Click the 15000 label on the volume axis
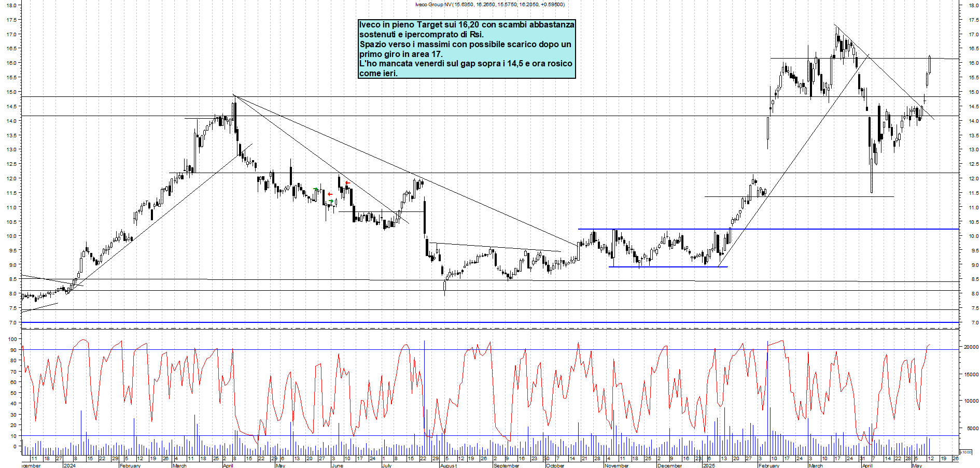 coord(971,375)
